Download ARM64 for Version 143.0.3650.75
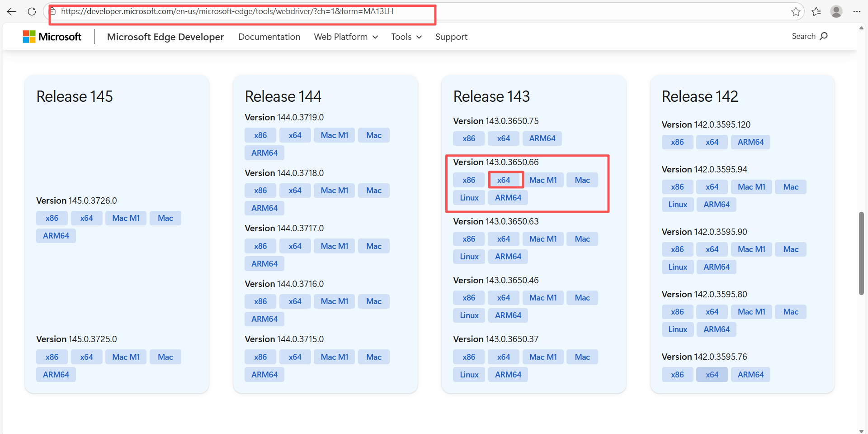The image size is (868, 434). point(542,138)
